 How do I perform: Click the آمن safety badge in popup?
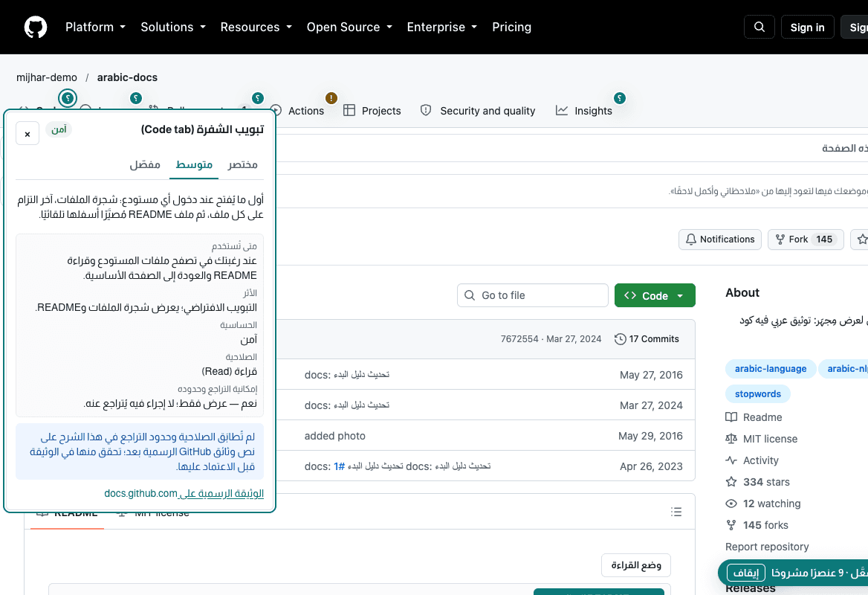59,129
